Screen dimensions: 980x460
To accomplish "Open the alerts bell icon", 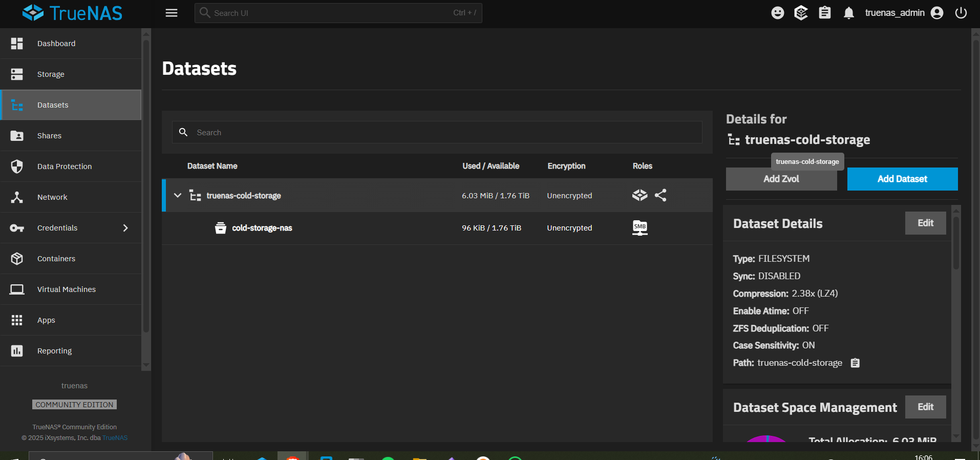I will tap(848, 13).
